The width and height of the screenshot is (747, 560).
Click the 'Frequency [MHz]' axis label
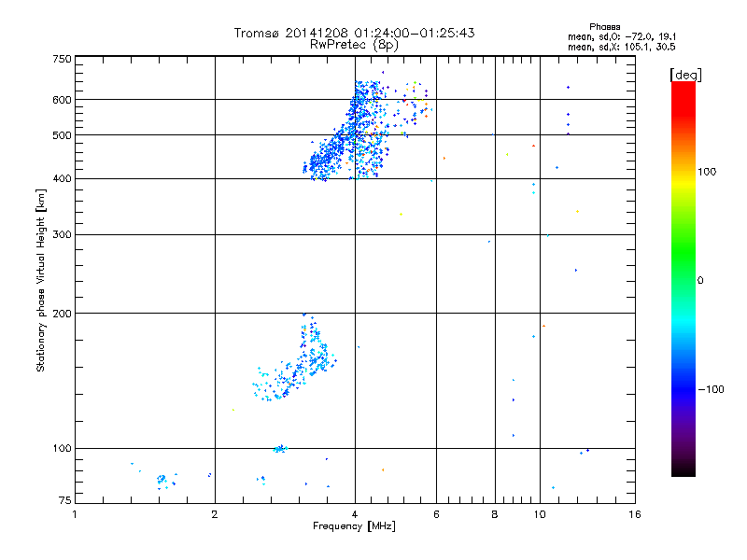[354, 526]
